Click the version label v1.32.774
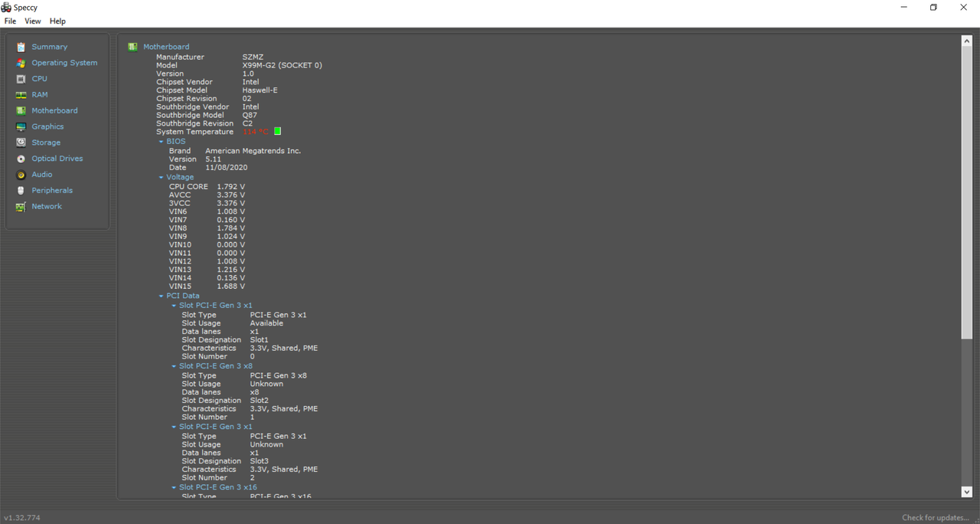Viewport: 980px width, 524px height. tap(21, 518)
